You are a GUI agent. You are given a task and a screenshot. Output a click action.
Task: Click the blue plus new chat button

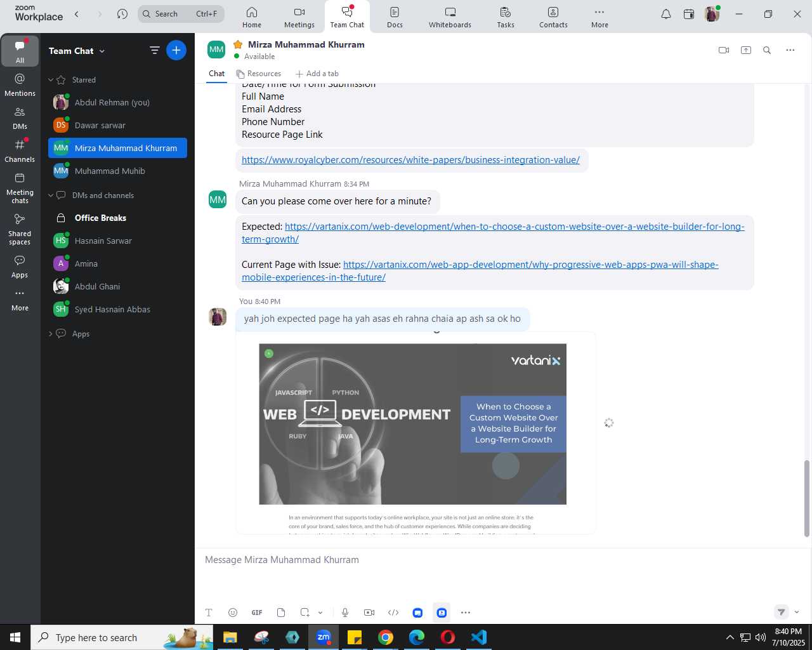[176, 50]
